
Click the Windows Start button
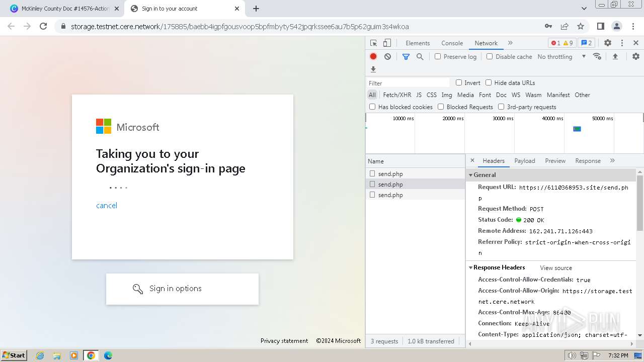(14, 355)
